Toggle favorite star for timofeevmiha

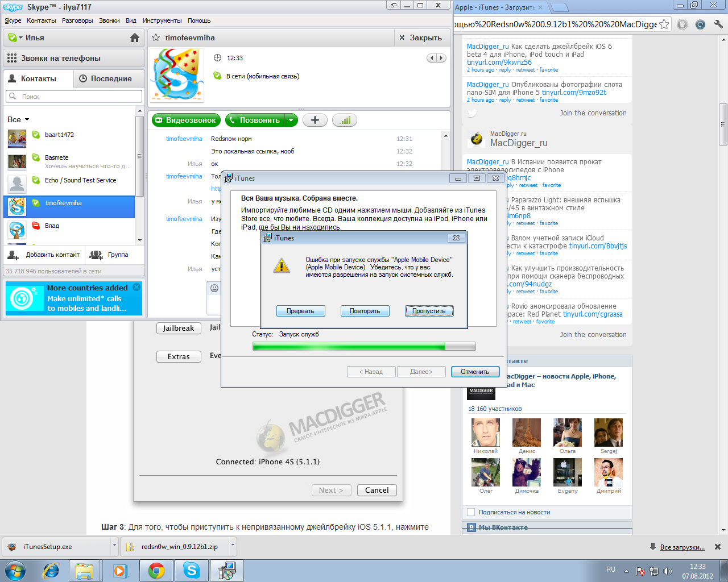tap(156, 38)
